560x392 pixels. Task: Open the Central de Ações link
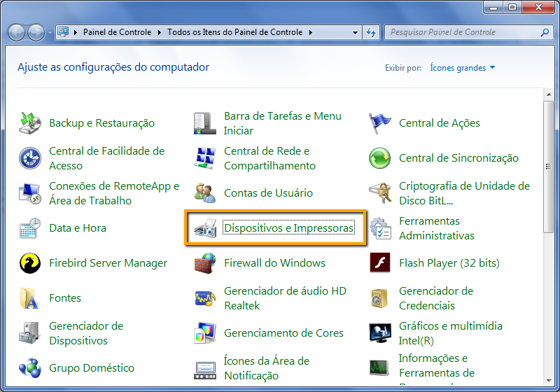[x=440, y=123]
